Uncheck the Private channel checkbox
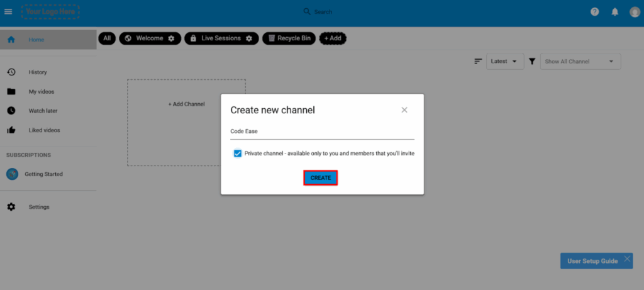 pos(238,153)
